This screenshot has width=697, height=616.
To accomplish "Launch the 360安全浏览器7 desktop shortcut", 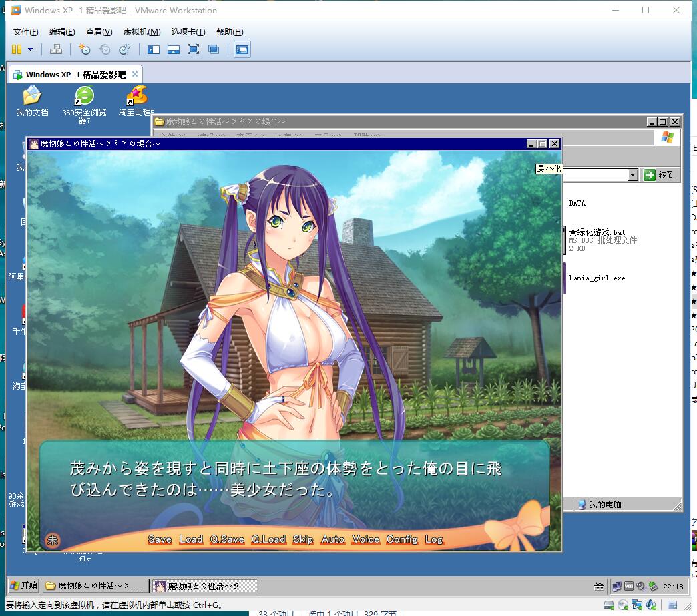I will [x=85, y=105].
